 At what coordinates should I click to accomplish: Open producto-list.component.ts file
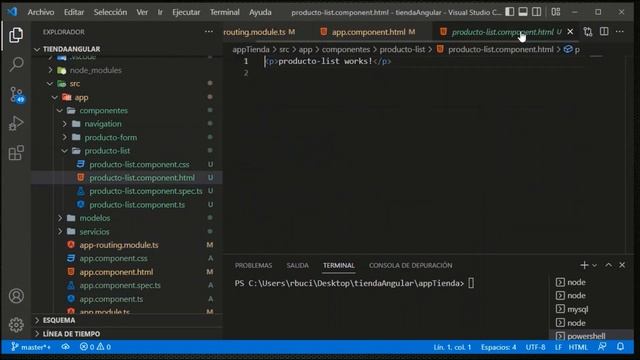pos(137,205)
